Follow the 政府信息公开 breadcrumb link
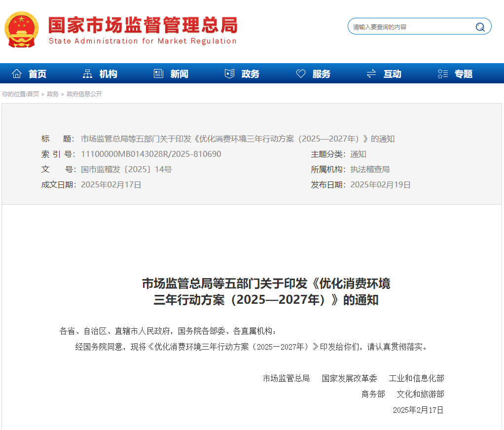The image size is (504, 430). (84, 94)
